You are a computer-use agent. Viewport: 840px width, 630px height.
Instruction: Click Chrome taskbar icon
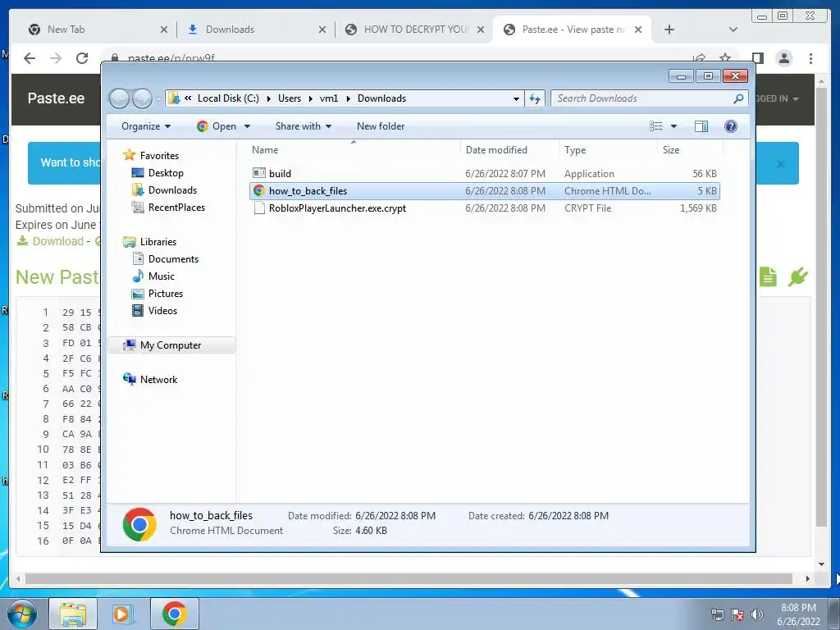tap(174, 614)
